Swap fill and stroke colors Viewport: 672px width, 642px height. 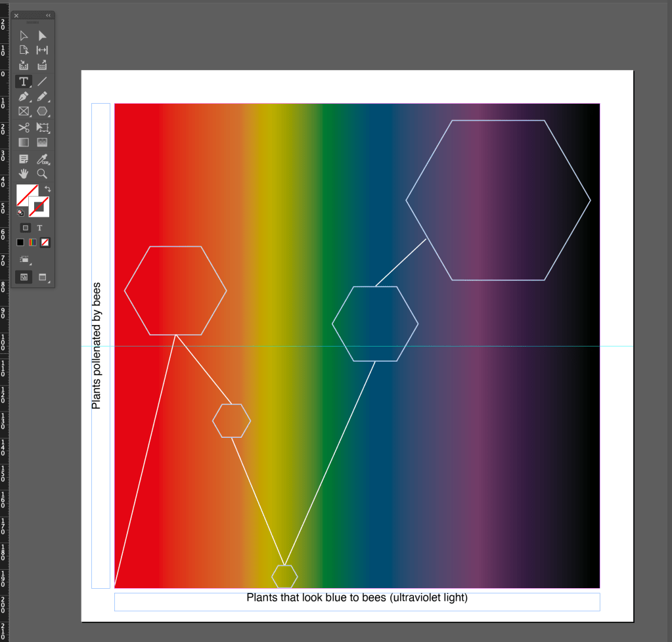[47, 189]
